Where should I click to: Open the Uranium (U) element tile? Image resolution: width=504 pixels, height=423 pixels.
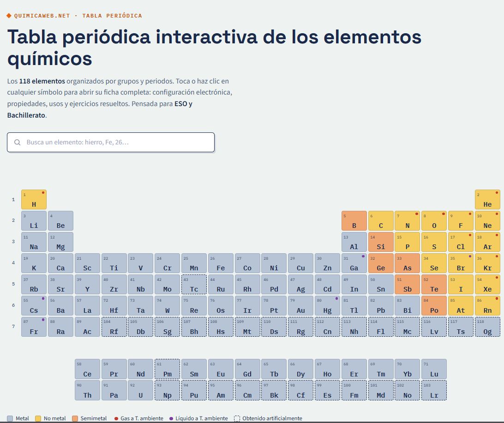[x=140, y=390]
